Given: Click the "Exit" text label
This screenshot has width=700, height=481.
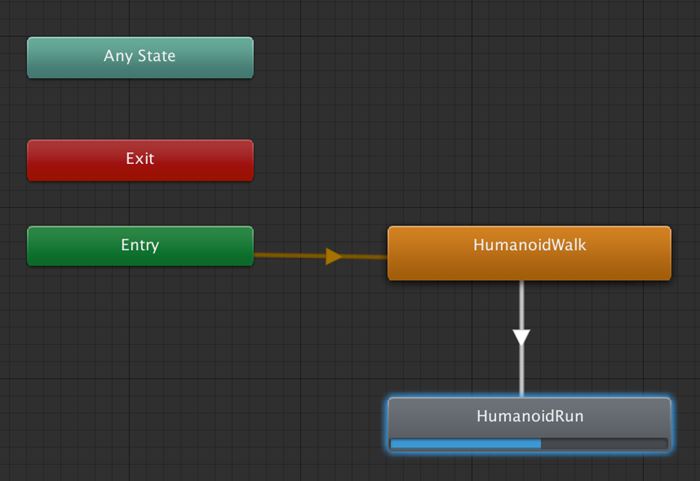Looking at the screenshot, I should 140,159.
